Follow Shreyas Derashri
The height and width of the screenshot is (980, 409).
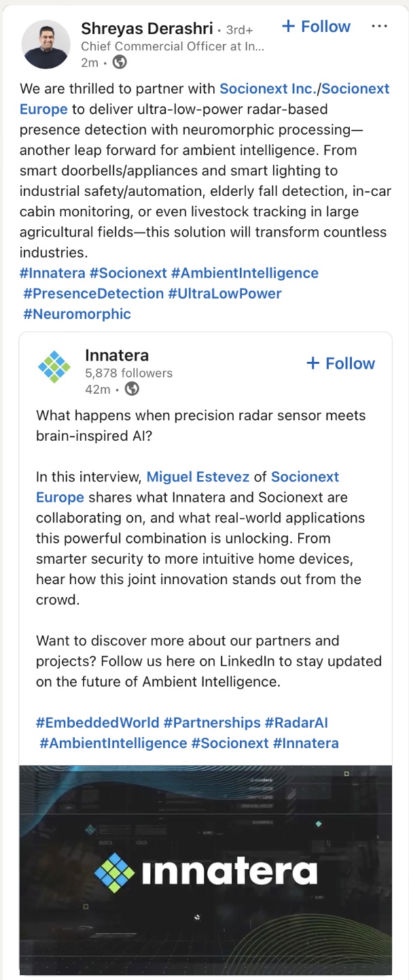[316, 27]
